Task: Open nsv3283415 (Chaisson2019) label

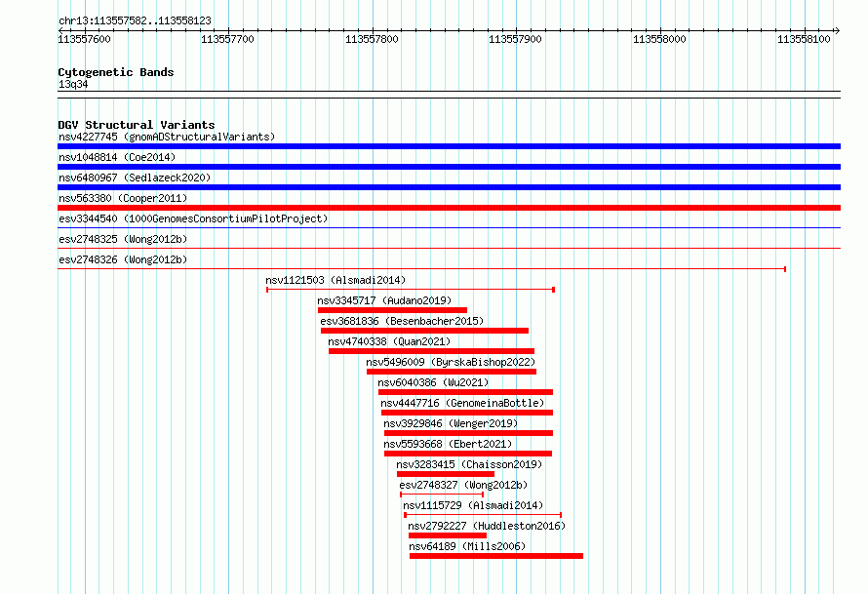Action: tap(469, 464)
